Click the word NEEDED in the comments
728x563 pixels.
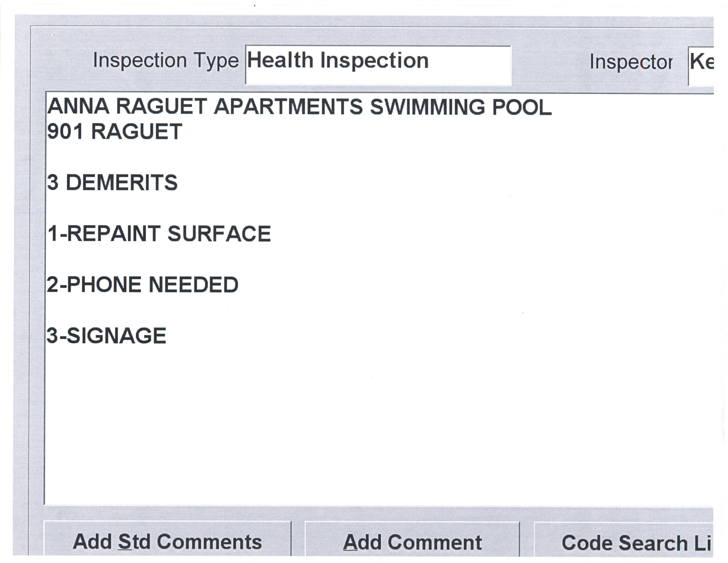pyautogui.click(x=193, y=285)
